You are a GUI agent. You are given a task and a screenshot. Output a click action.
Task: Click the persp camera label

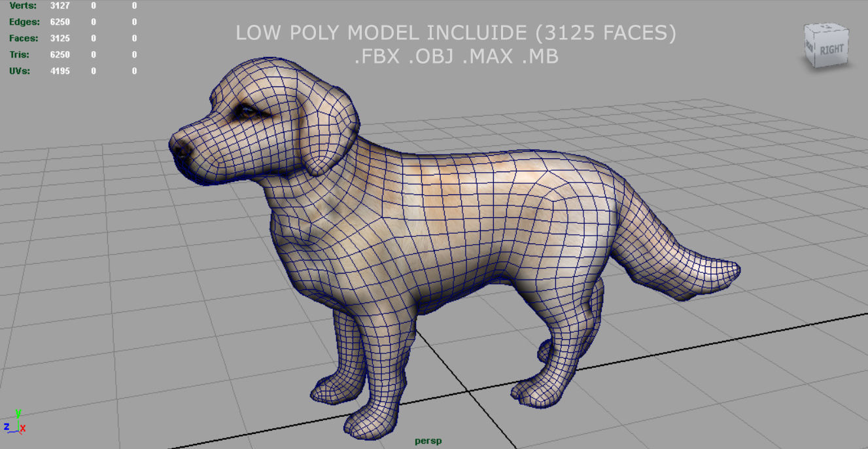pos(428,440)
